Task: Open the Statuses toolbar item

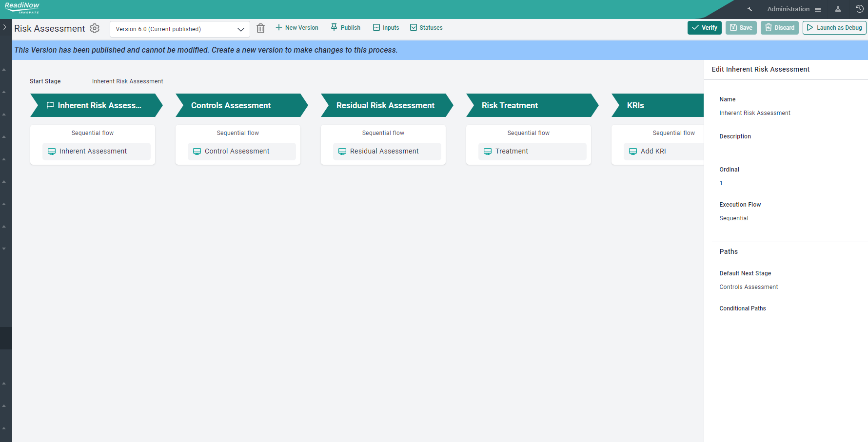Action: pos(426,28)
